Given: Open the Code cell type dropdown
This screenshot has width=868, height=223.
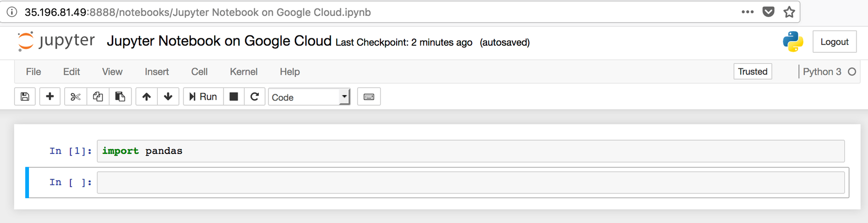Looking at the screenshot, I should point(309,97).
